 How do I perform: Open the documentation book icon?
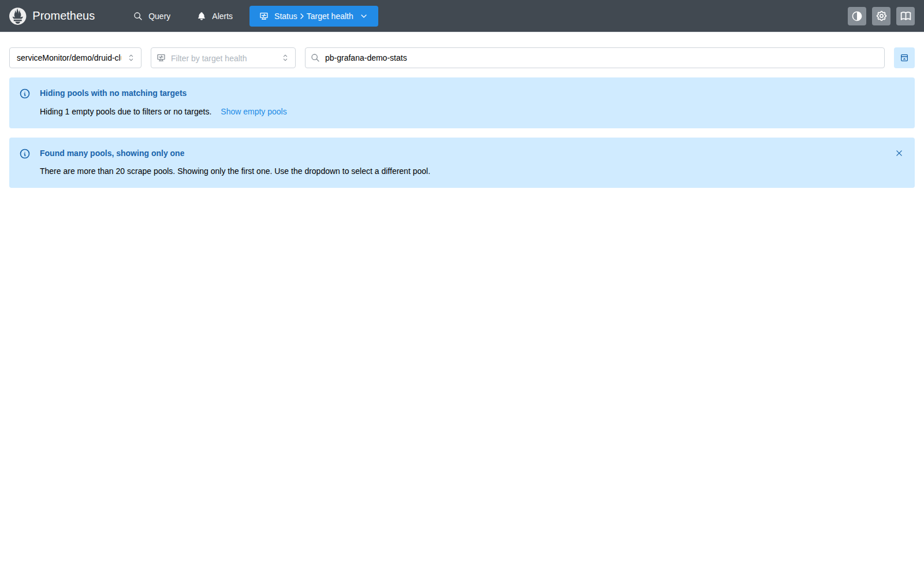click(x=906, y=16)
